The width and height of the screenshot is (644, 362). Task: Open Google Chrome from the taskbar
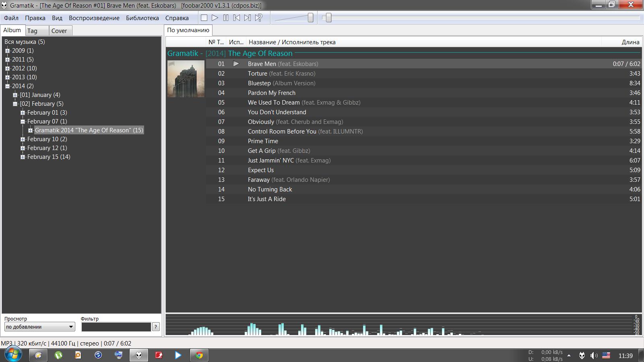pyautogui.click(x=199, y=355)
